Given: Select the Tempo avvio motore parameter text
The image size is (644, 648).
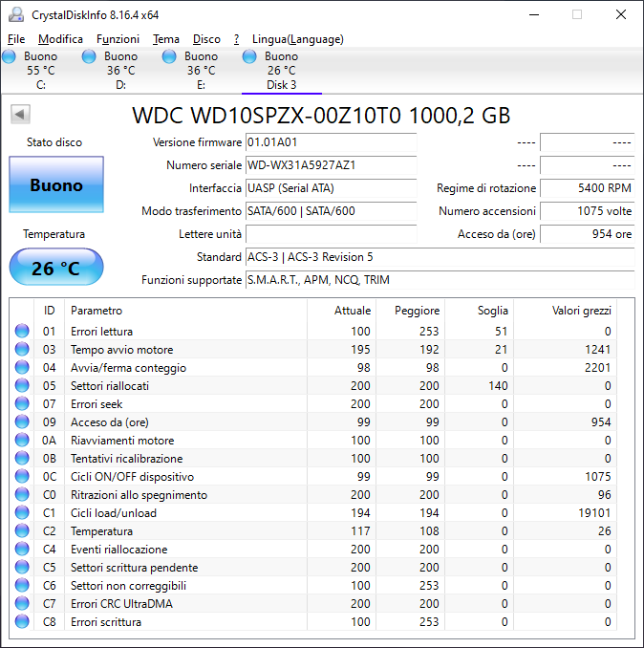Looking at the screenshot, I should pos(122,350).
